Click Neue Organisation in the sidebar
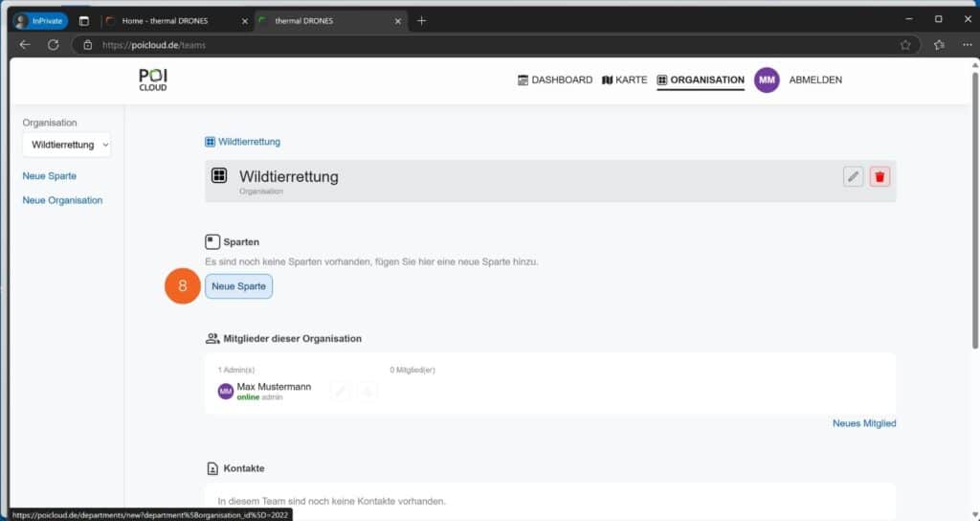 (x=62, y=200)
